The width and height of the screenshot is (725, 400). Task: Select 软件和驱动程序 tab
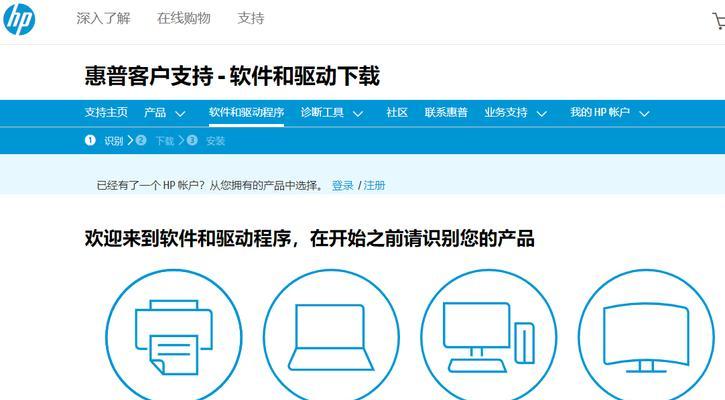(x=246, y=112)
